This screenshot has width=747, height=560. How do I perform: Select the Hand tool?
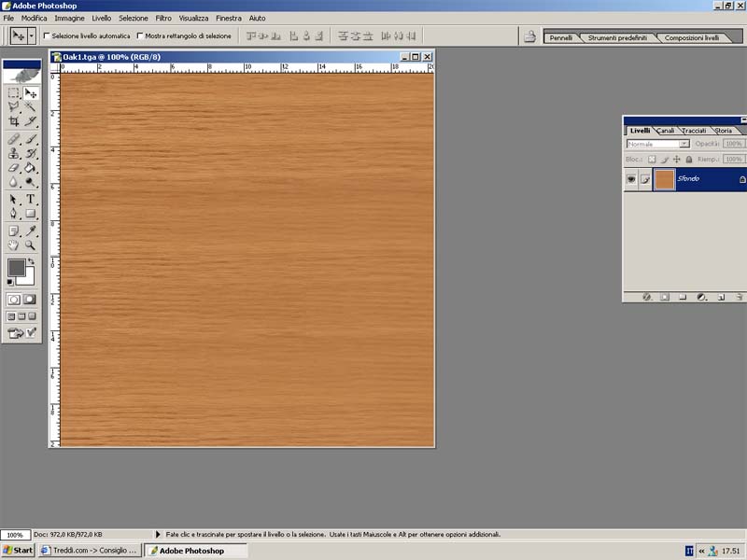point(14,245)
